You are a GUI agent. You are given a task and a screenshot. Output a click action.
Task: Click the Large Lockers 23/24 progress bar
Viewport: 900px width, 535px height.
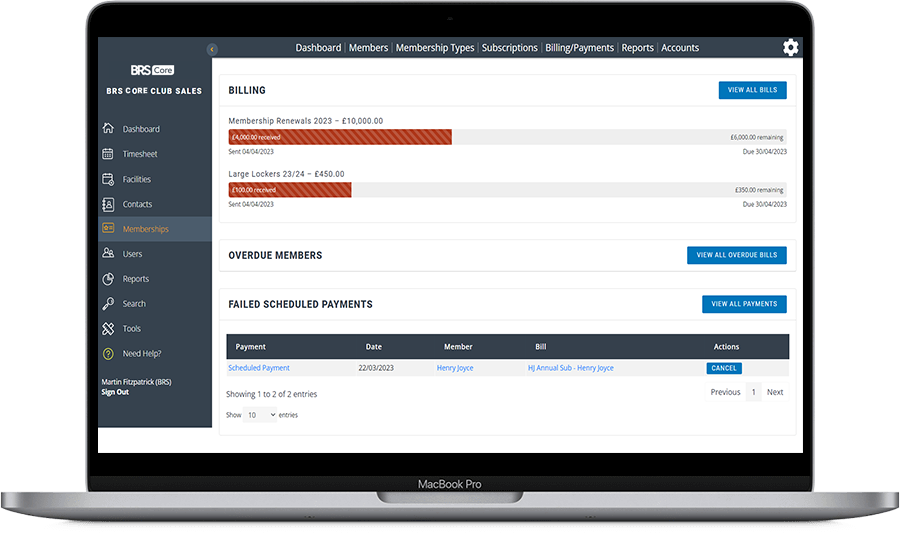point(507,190)
